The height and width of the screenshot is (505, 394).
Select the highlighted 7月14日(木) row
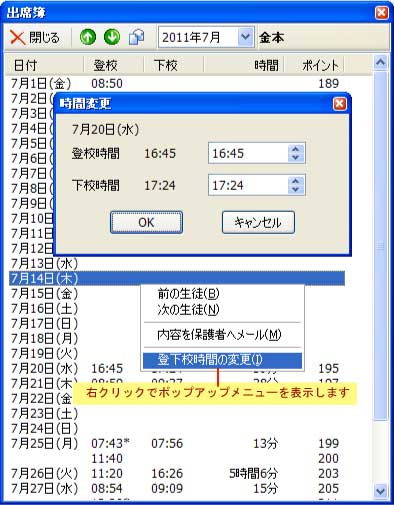pos(177,278)
